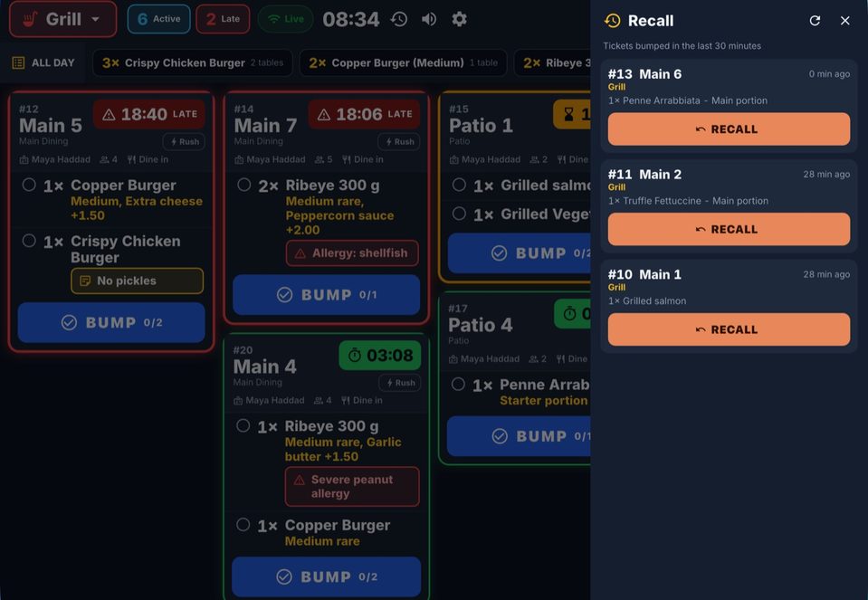The width and height of the screenshot is (868, 600).
Task: Check off 2× Ribeye 300 g on Main 7
Action: pyautogui.click(x=244, y=185)
